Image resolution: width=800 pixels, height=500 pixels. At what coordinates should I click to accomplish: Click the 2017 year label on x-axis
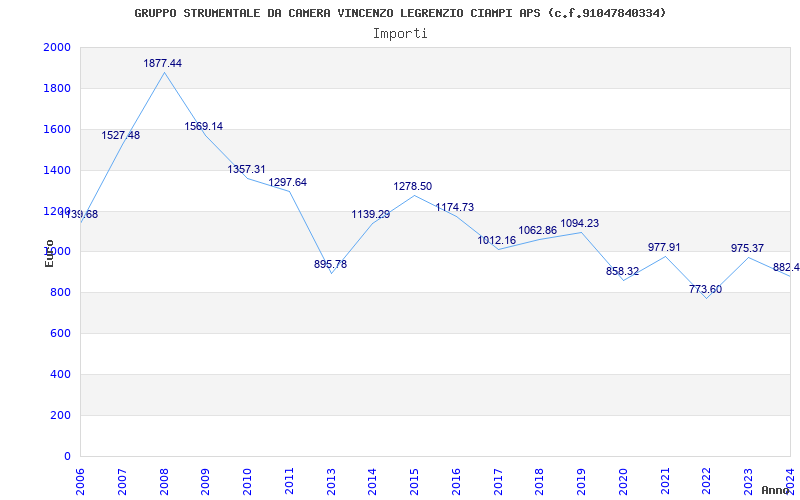pyautogui.click(x=498, y=482)
